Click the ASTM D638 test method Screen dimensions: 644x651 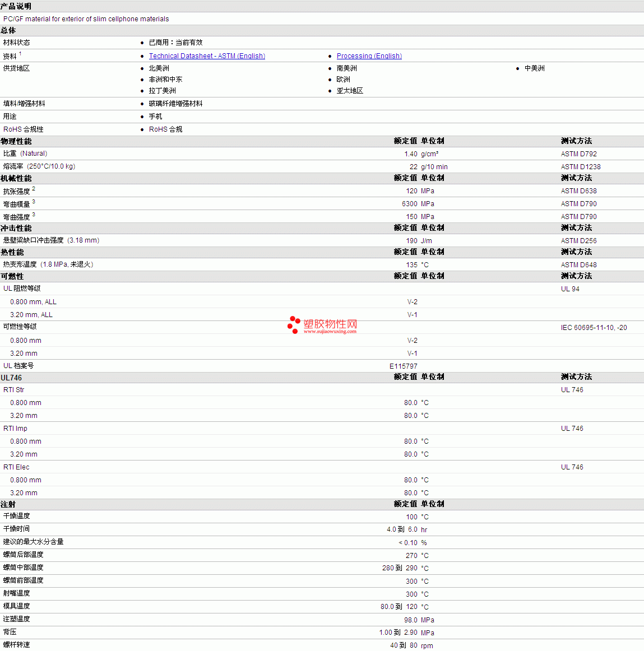(x=579, y=191)
